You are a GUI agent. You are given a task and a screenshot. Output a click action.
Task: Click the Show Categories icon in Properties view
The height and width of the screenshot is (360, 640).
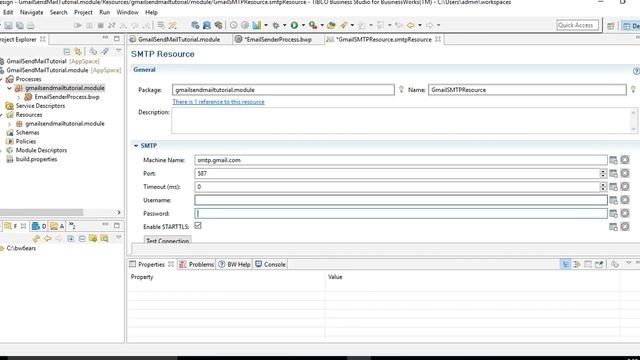(565, 264)
